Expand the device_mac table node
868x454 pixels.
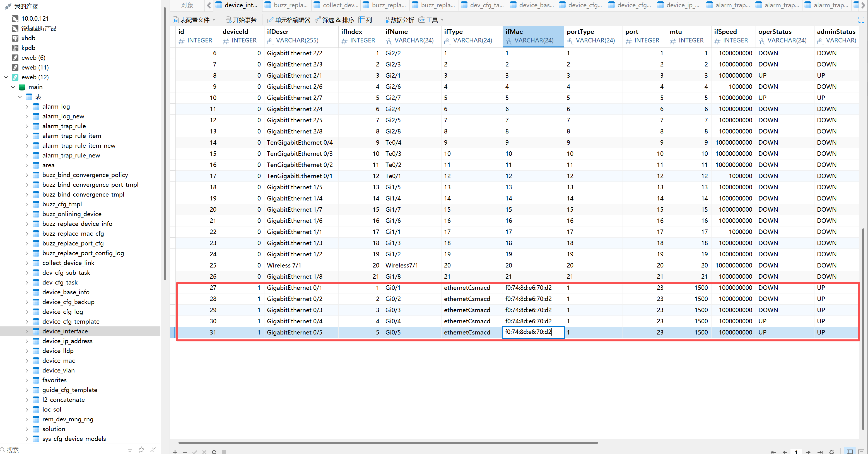[27, 360]
